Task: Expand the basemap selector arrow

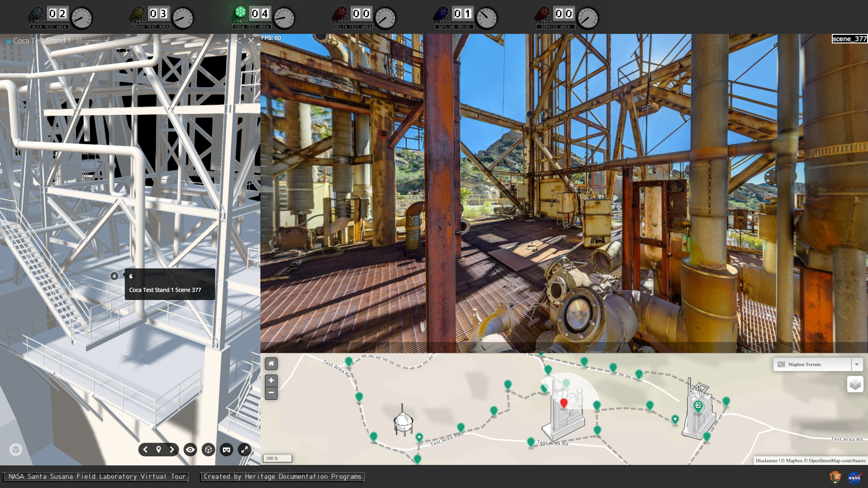Action: pyautogui.click(x=857, y=364)
